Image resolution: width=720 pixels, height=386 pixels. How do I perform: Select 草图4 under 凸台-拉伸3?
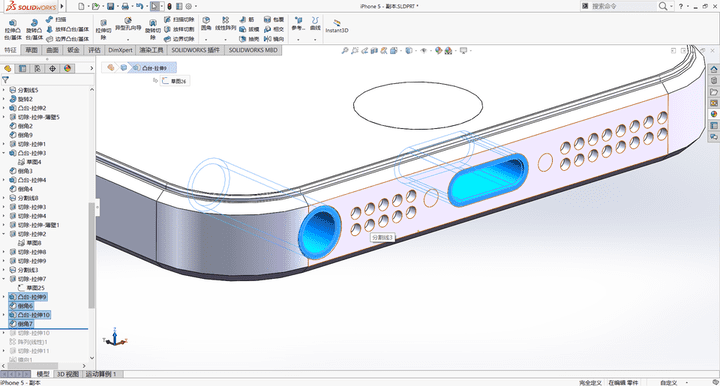(x=30, y=162)
